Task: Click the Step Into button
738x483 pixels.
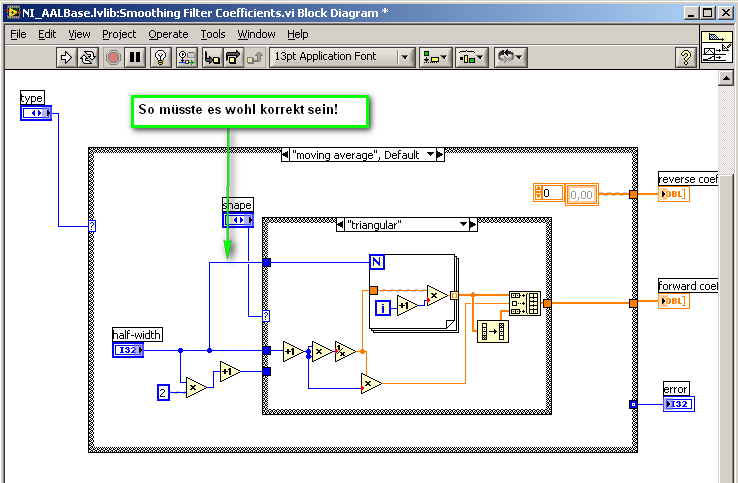Action: (x=212, y=57)
